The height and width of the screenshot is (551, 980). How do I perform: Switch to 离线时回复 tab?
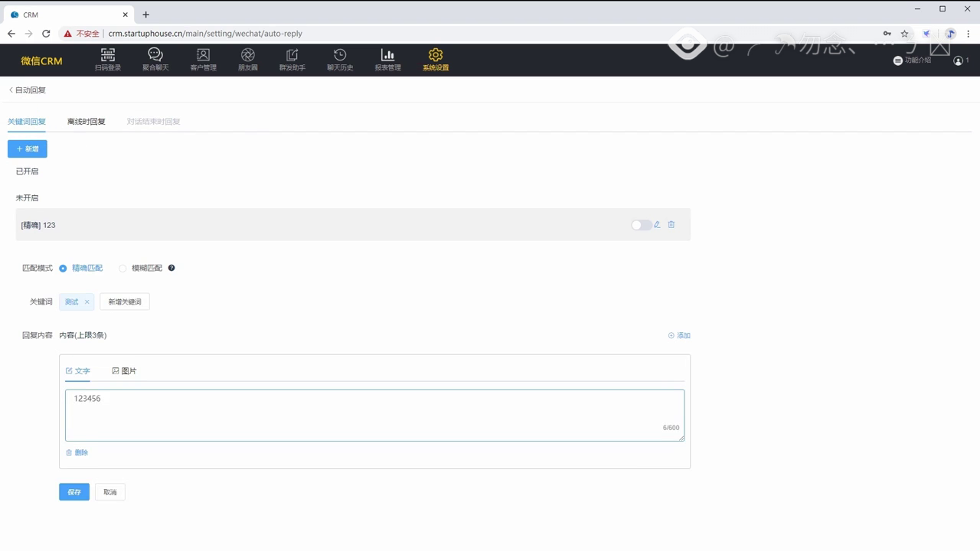point(87,122)
